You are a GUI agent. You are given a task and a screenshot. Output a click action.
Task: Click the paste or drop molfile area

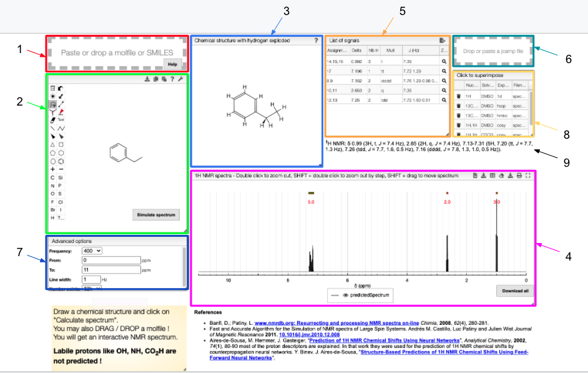(x=117, y=53)
